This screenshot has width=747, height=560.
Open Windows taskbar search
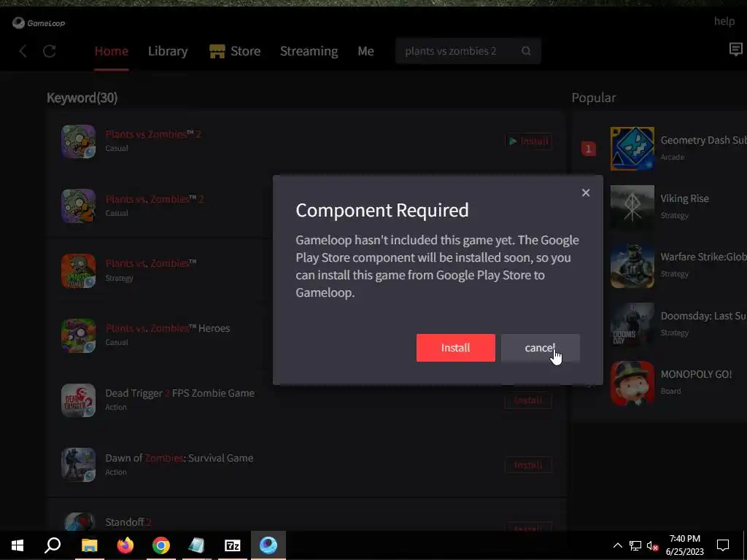click(53, 545)
